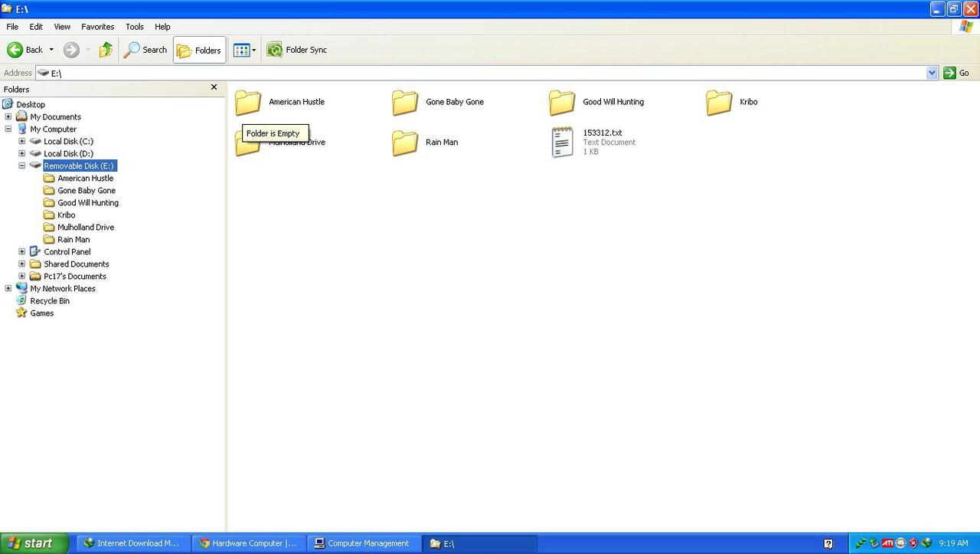The height and width of the screenshot is (554, 980).
Task: Select Gone Baby Gone folder icon in file pane
Action: point(405,102)
